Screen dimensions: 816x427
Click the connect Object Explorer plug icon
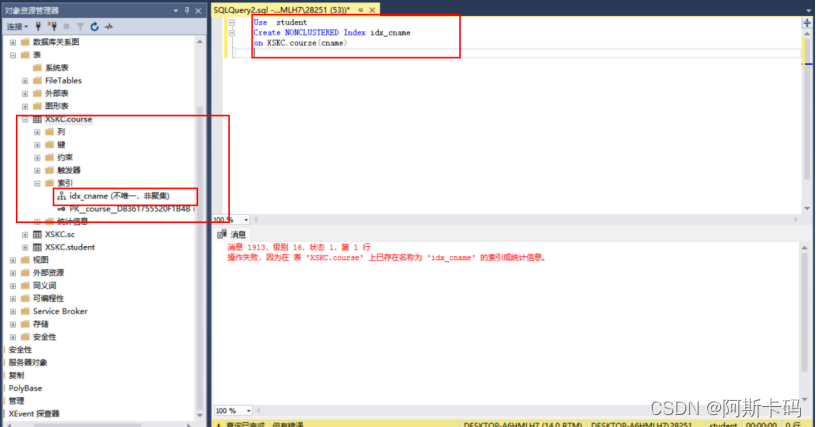[38, 26]
